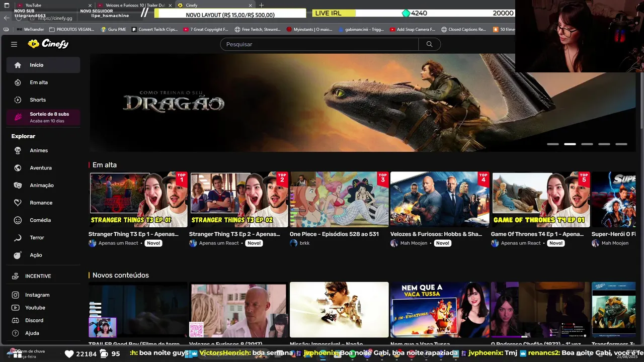Click Apenas um React avatar under Game of Thrones
The width and height of the screenshot is (644, 362).
point(495,243)
